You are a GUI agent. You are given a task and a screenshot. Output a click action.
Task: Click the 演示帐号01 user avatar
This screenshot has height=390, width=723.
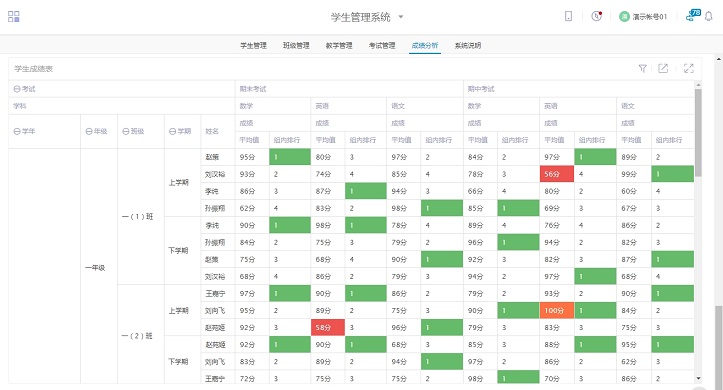(x=624, y=17)
